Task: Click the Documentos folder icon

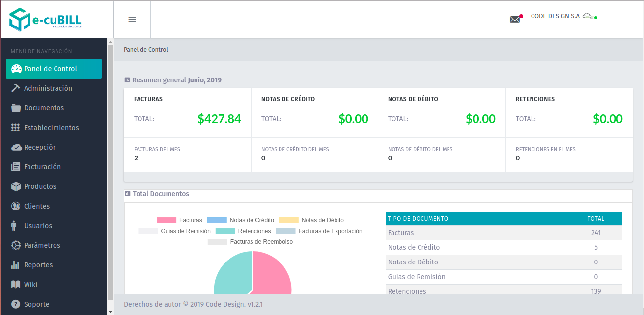Action: pos(16,108)
